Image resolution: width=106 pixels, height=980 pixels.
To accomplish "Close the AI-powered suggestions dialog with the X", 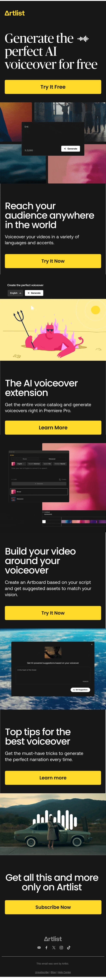I will coord(92,644).
